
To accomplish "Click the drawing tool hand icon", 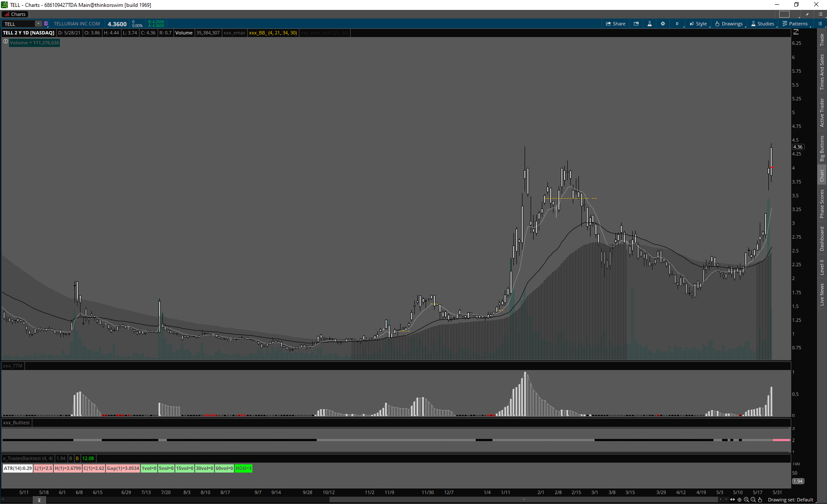I will (x=760, y=500).
